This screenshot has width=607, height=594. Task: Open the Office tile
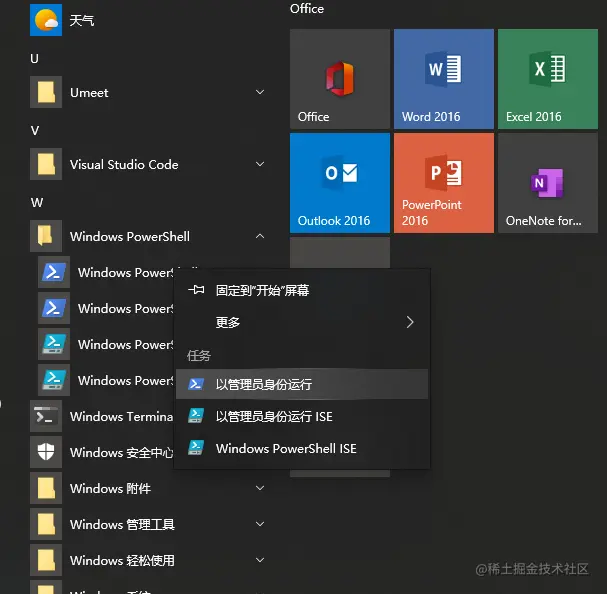(x=340, y=79)
